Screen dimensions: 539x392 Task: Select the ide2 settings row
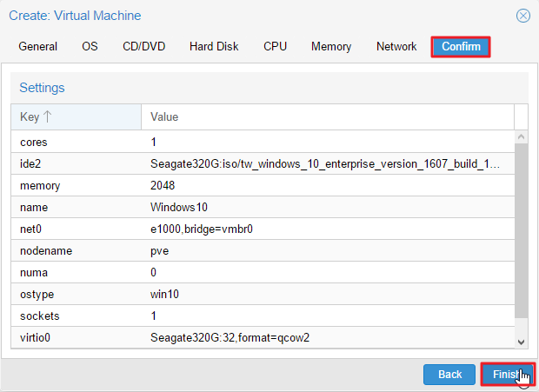point(263,164)
